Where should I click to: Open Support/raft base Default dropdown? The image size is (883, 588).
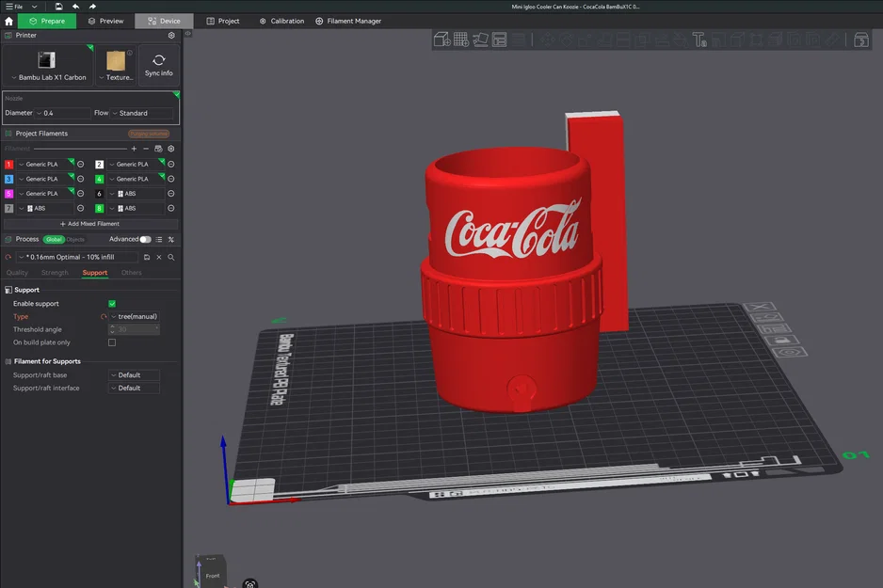click(134, 375)
